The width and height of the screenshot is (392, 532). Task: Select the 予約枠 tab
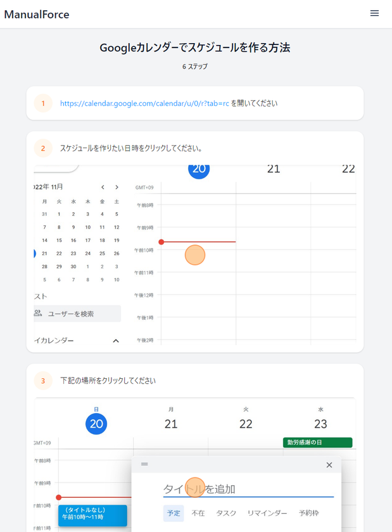309,513
